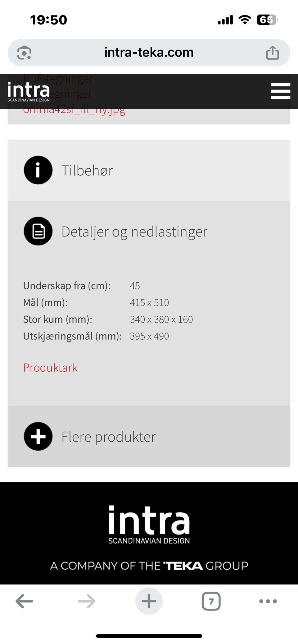Tap the share icon in address bar
Screen dimensions: 298x644
(273, 53)
